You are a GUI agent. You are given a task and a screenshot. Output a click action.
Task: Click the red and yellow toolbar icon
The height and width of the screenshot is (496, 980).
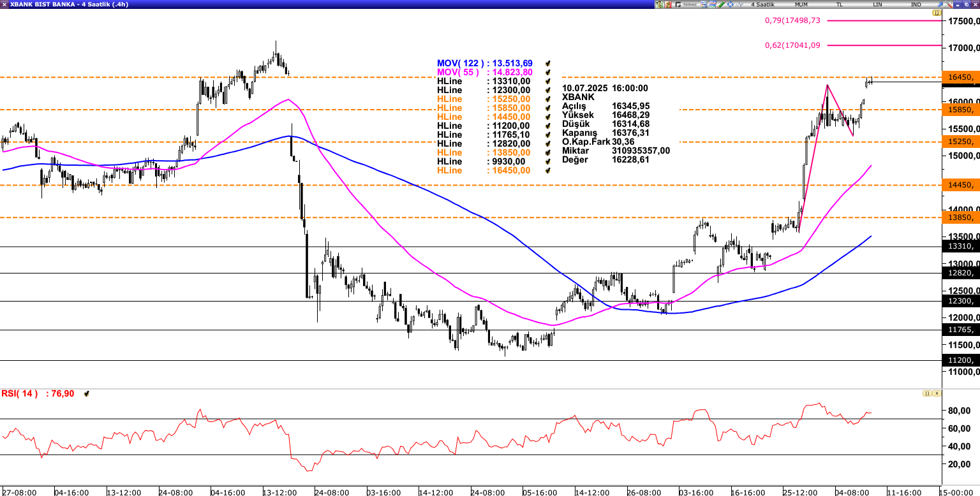[668, 4]
